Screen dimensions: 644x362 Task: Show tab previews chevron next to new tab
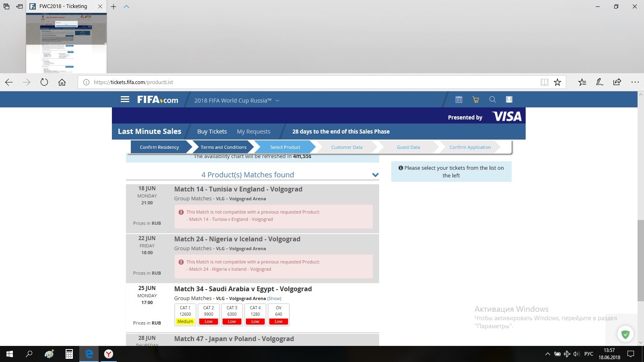pyautogui.click(x=126, y=6)
